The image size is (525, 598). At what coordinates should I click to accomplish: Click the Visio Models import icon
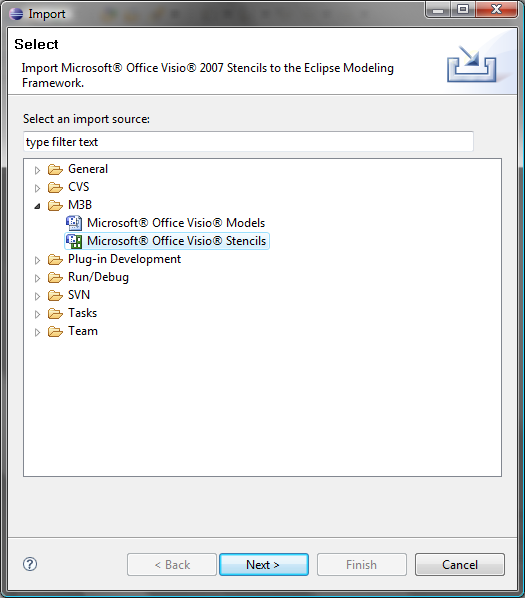pyautogui.click(x=74, y=223)
